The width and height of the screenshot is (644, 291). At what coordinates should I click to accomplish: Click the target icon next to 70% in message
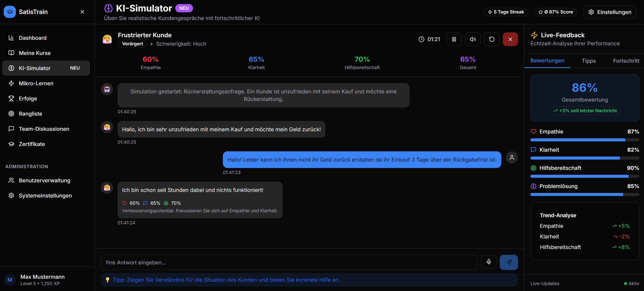[x=166, y=203]
